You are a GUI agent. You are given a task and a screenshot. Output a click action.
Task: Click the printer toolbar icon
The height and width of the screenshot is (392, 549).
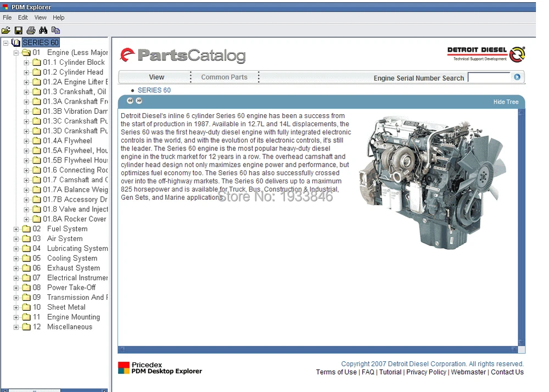click(31, 30)
